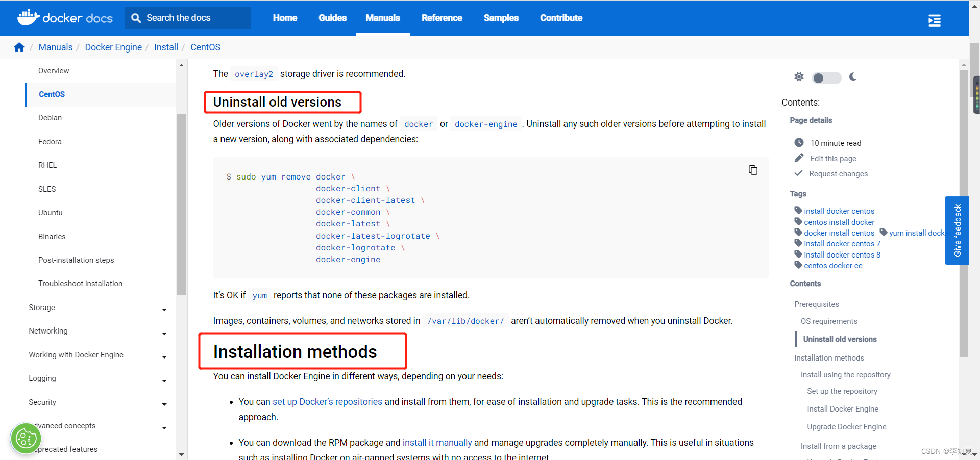
Task: Click the left sidebar scroll-up arrow
Action: tap(181, 65)
